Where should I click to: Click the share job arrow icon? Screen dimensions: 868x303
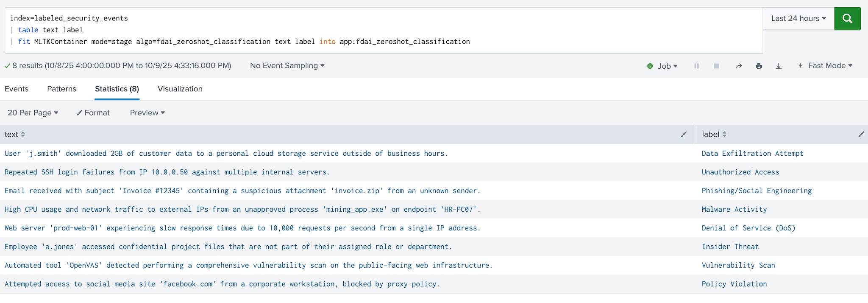(x=739, y=66)
